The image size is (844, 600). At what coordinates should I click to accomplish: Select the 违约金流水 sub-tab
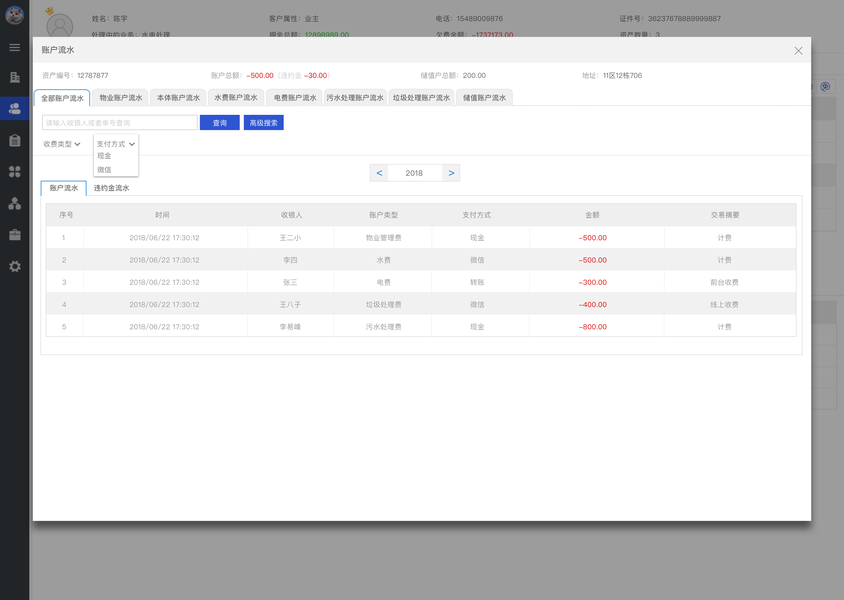(x=111, y=188)
